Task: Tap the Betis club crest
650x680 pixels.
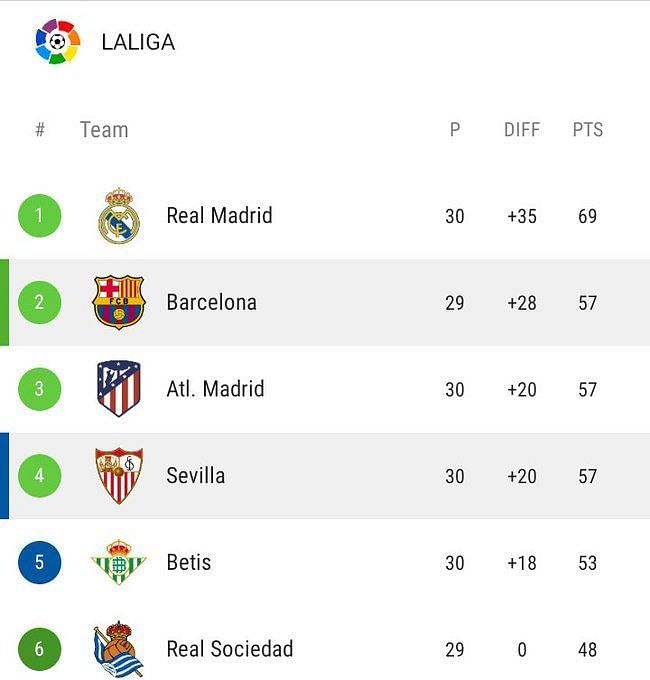Action: pyautogui.click(x=119, y=562)
